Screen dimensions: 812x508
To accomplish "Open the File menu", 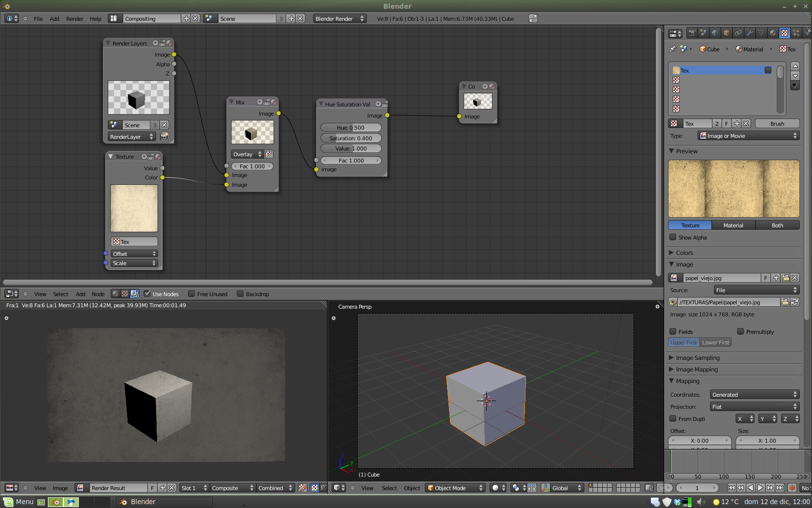I will click(38, 18).
